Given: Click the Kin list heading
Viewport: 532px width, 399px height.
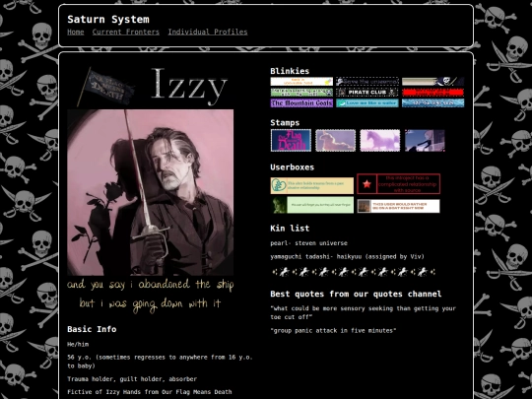Looking at the screenshot, I should [290, 229].
